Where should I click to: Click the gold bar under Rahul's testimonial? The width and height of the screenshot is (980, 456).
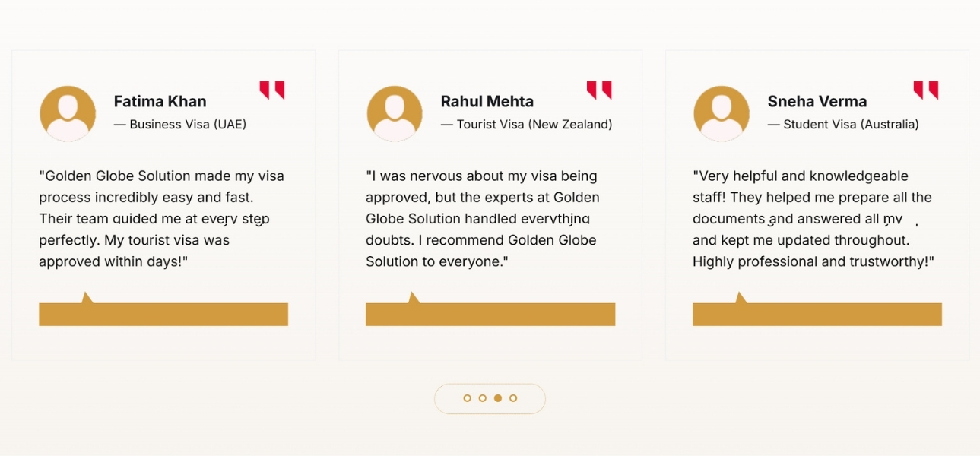(490, 314)
